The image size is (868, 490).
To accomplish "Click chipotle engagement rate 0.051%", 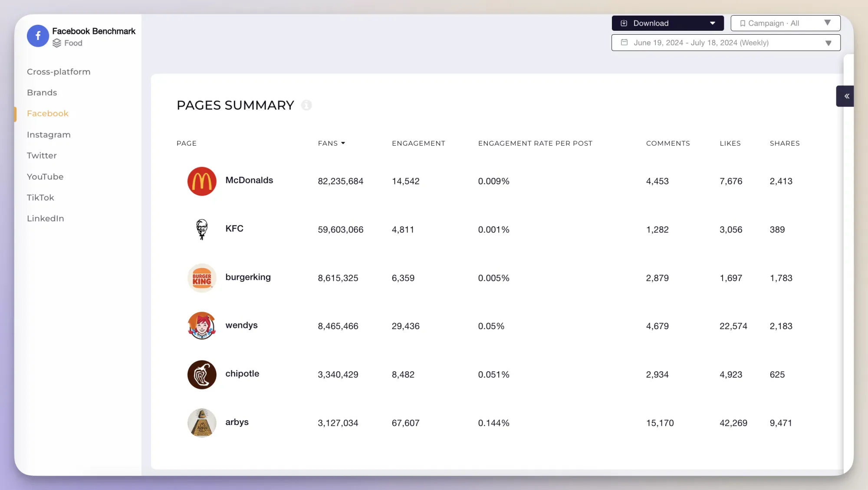I will point(494,375).
